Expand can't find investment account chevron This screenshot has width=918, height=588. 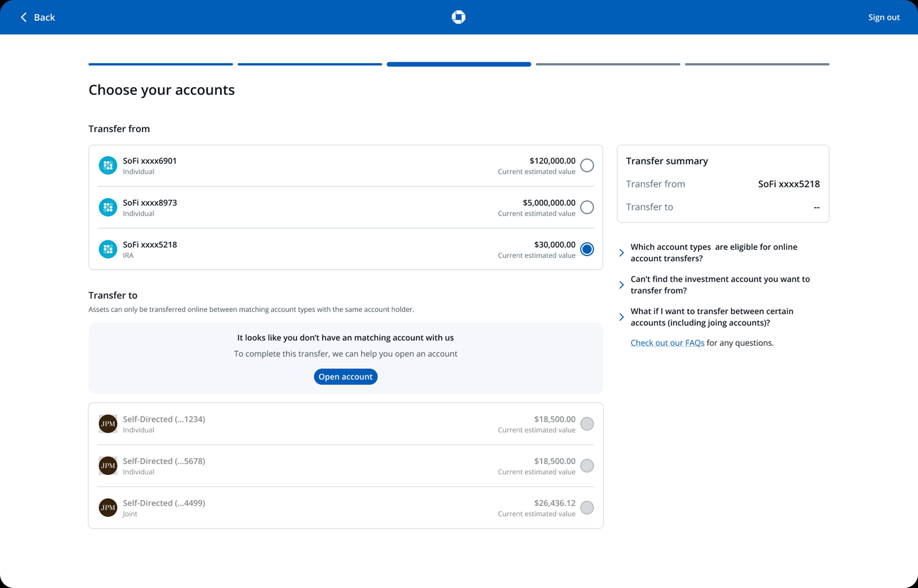click(x=622, y=285)
